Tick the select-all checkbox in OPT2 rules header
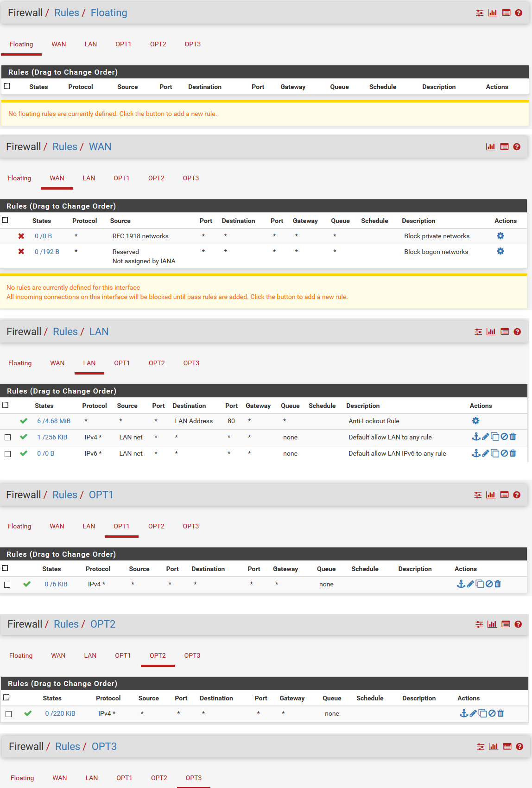This screenshot has height=788, width=532. pyautogui.click(x=6, y=698)
